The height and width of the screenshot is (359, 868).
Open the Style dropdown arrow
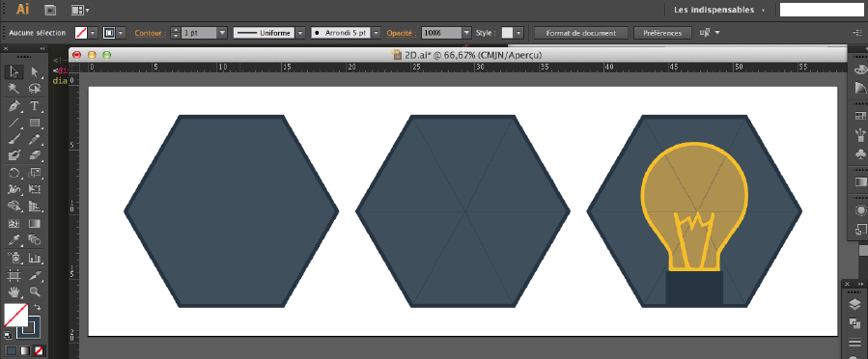tap(518, 33)
